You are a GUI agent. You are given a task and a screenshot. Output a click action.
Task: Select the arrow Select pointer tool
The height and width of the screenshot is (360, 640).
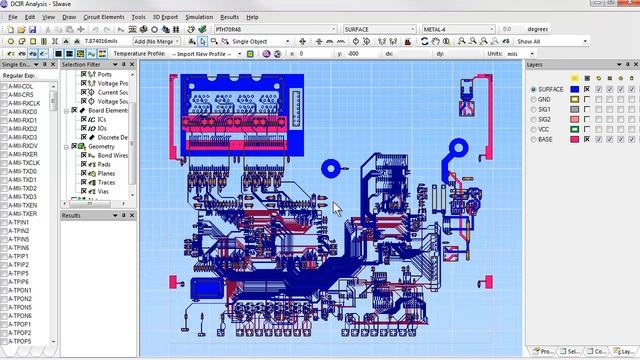pos(203,42)
